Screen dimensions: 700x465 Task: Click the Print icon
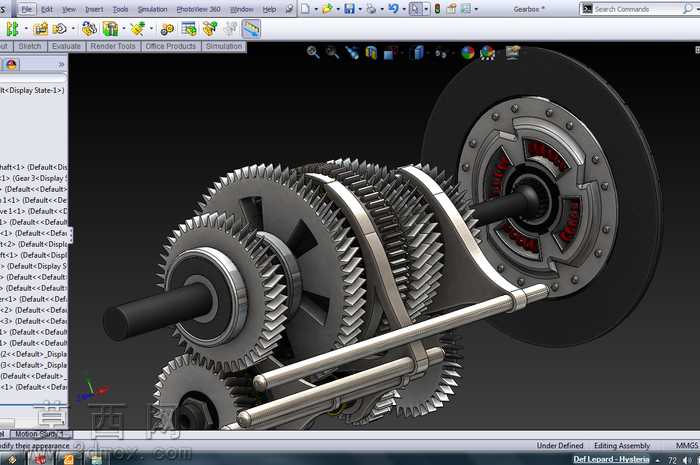(x=371, y=8)
